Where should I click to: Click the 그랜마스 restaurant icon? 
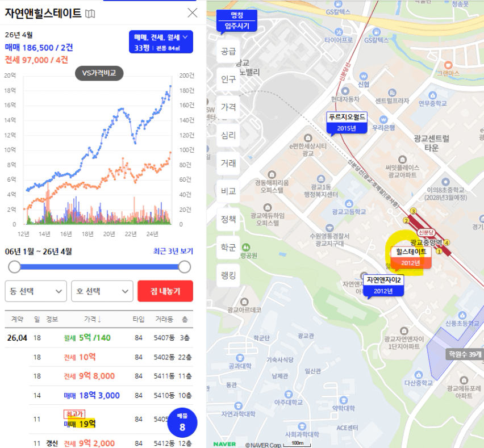[x=448, y=65]
